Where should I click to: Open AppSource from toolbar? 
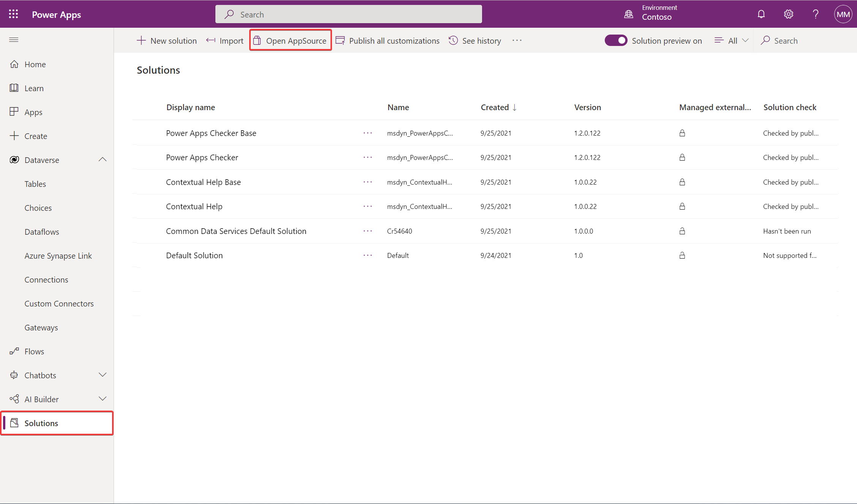pyautogui.click(x=290, y=40)
